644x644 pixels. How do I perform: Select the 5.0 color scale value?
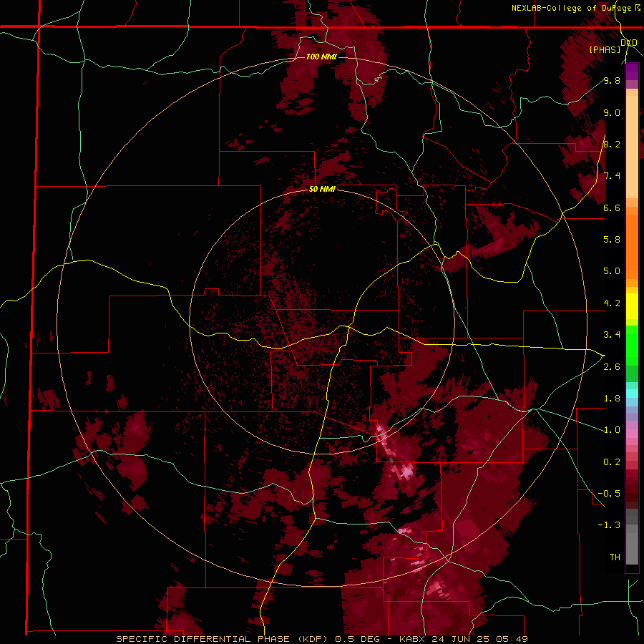point(612,271)
